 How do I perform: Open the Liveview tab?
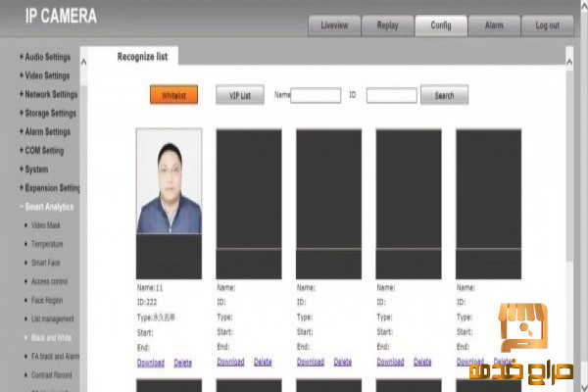334,25
